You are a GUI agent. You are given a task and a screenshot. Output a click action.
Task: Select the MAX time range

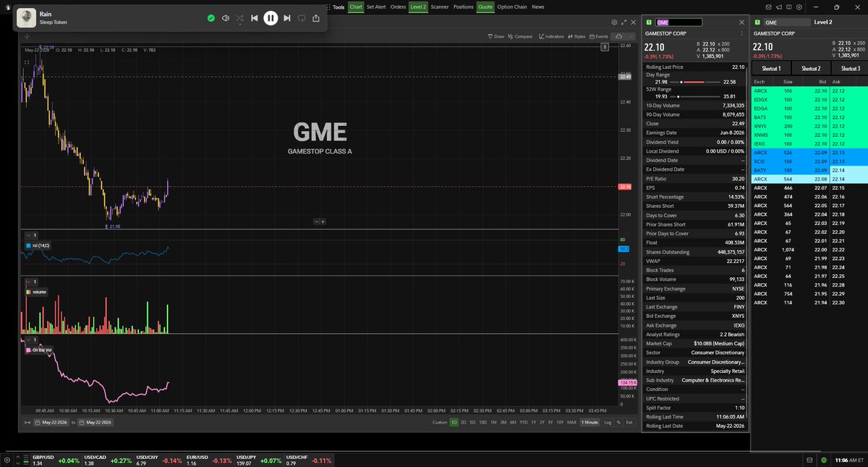[x=571, y=422]
